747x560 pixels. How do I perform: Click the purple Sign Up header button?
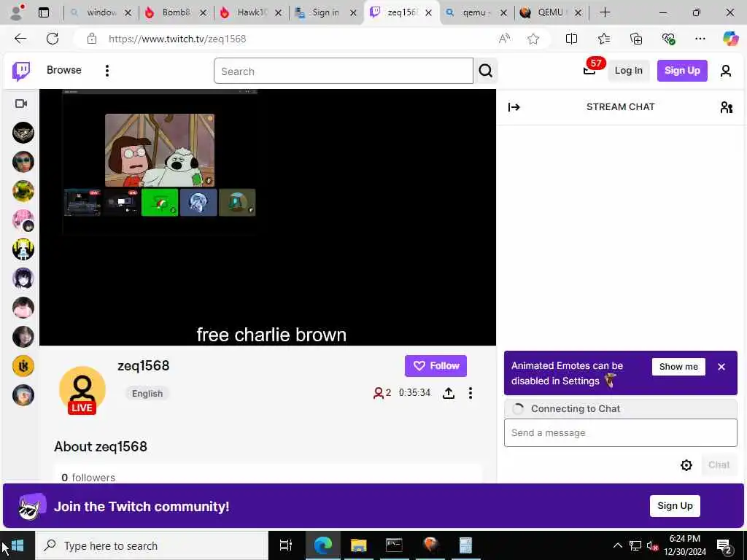click(x=682, y=71)
